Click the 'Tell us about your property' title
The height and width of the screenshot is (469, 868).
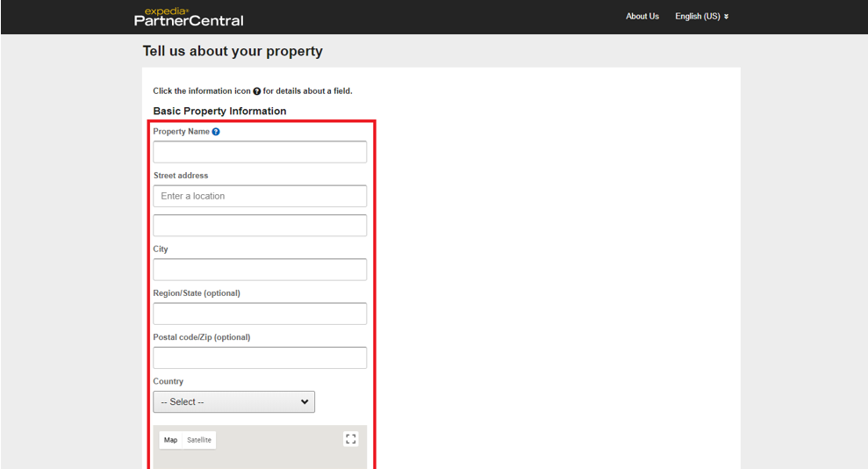tap(233, 51)
